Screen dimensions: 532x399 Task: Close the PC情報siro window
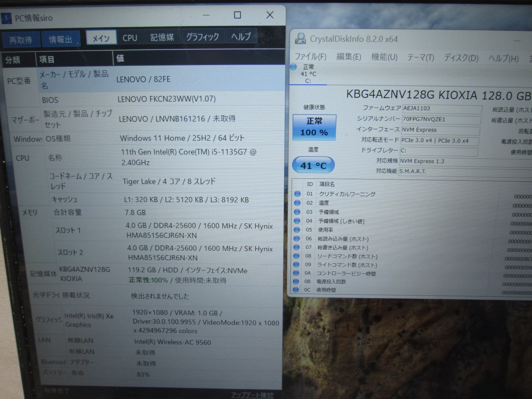click(x=270, y=15)
